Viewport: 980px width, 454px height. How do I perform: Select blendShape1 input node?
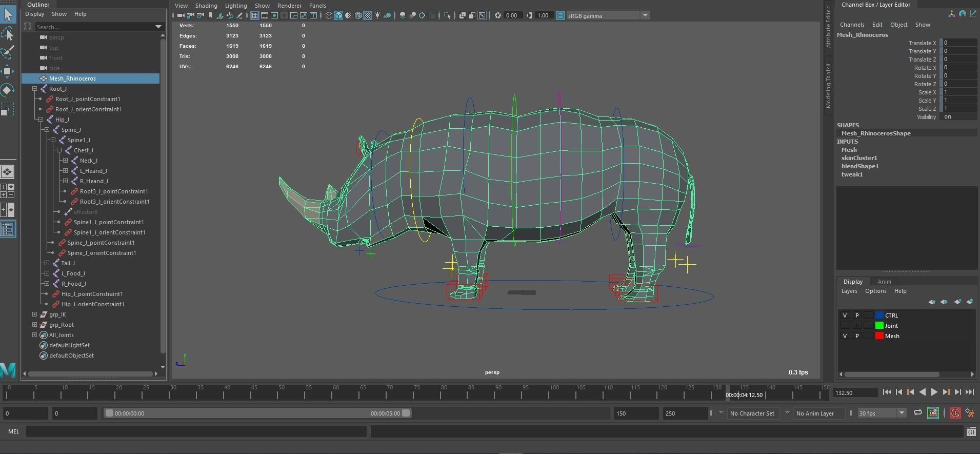click(x=860, y=166)
